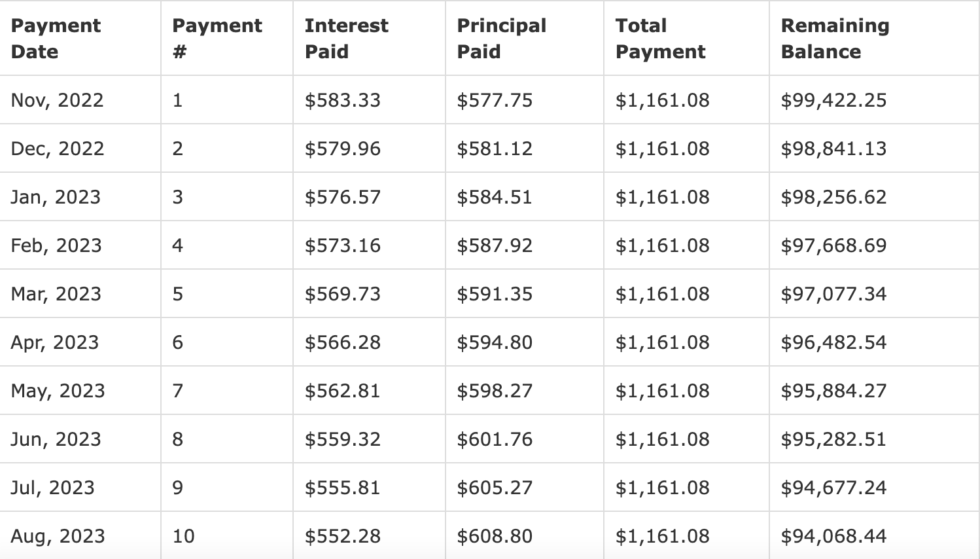980x559 pixels.
Task: Select interest value $562.81
Action: [x=342, y=391]
